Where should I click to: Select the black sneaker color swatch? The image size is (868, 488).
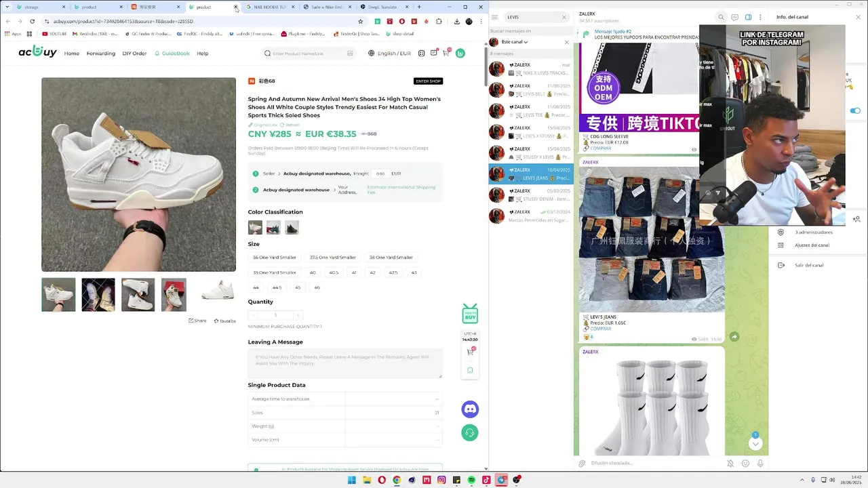pos(292,228)
